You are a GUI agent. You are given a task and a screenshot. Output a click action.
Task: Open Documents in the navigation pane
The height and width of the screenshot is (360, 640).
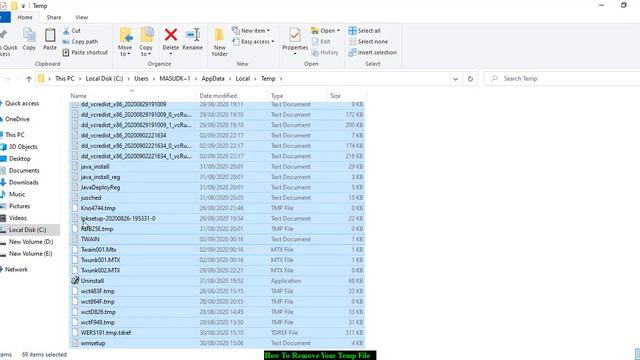click(x=24, y=171)
